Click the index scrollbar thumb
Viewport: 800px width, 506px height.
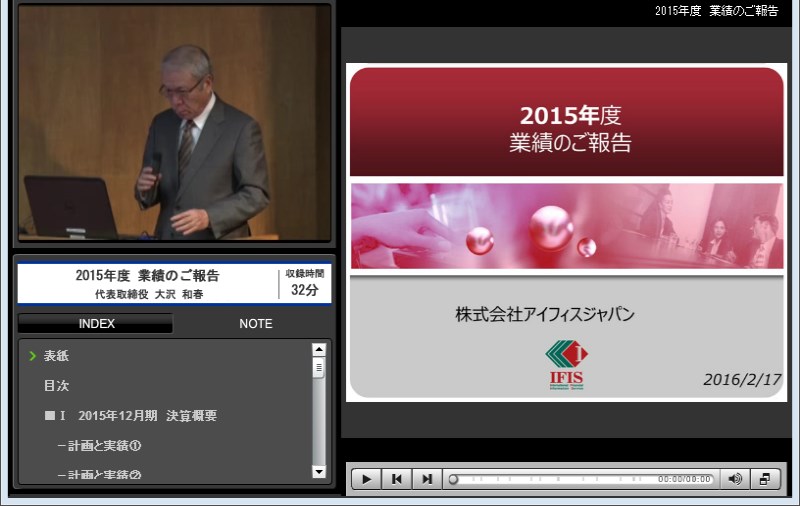click(319, 368)
